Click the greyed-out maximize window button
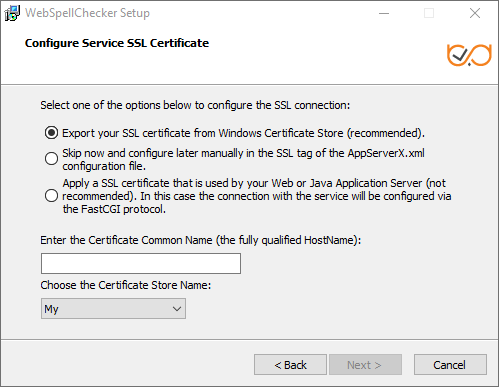 (x=429, y=13)
